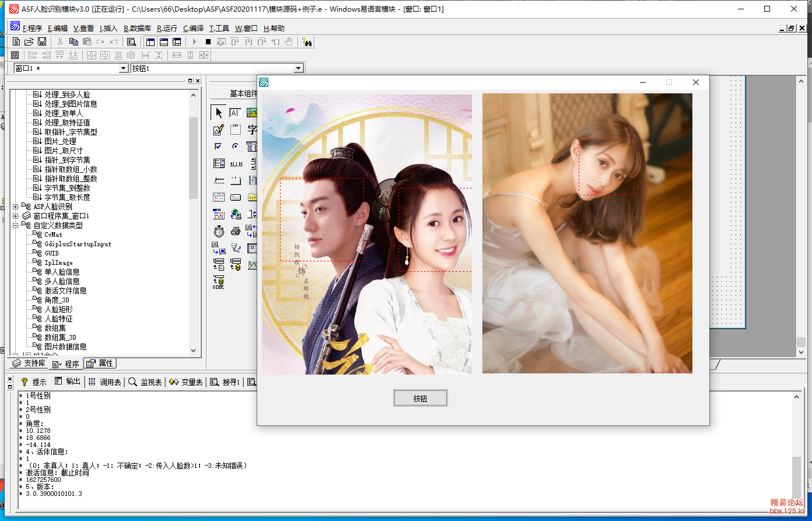Screen dimensions: 812x521
Task: Click the hand breakpoint icon in toolbar
Action: pyautogui.click(x=289, y=41)
